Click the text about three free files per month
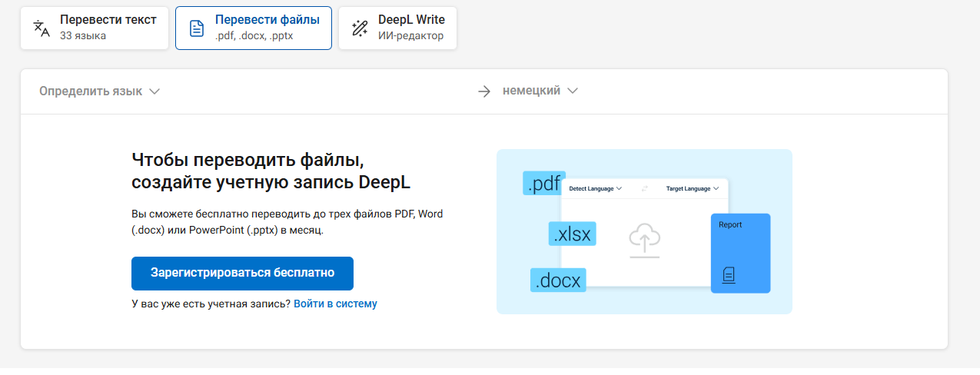The height and width of the screenshot is (375, 980). click(287, 222)
